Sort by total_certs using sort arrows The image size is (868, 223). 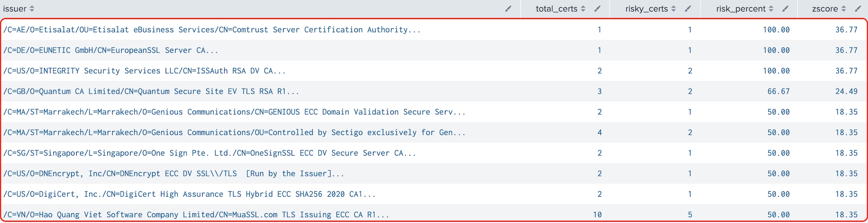[x=583, y=8]
